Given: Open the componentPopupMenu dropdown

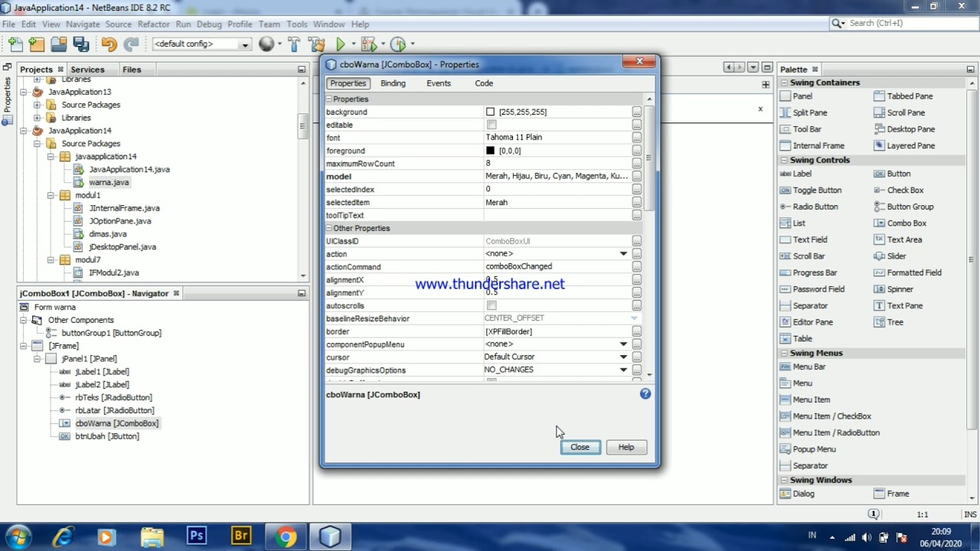Looking at the screenshot, I should (x=623, y=344).
